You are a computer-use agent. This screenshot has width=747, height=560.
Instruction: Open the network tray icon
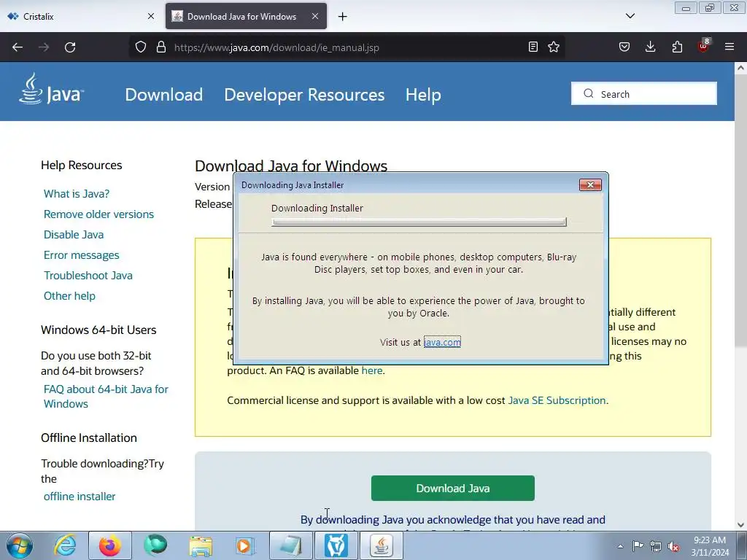pos(656,546)
